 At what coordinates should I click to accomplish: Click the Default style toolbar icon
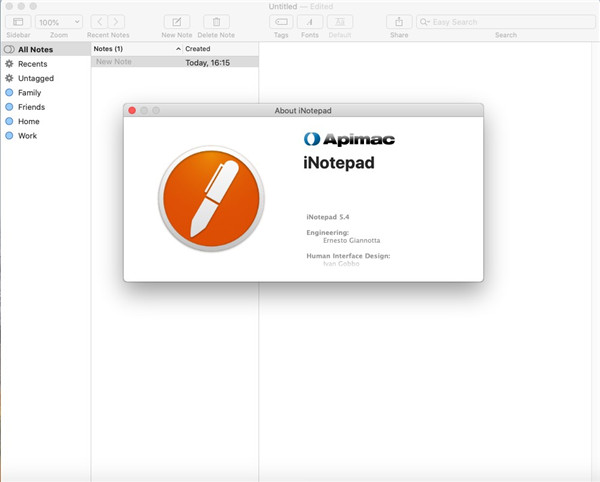(x=339, y=21)
